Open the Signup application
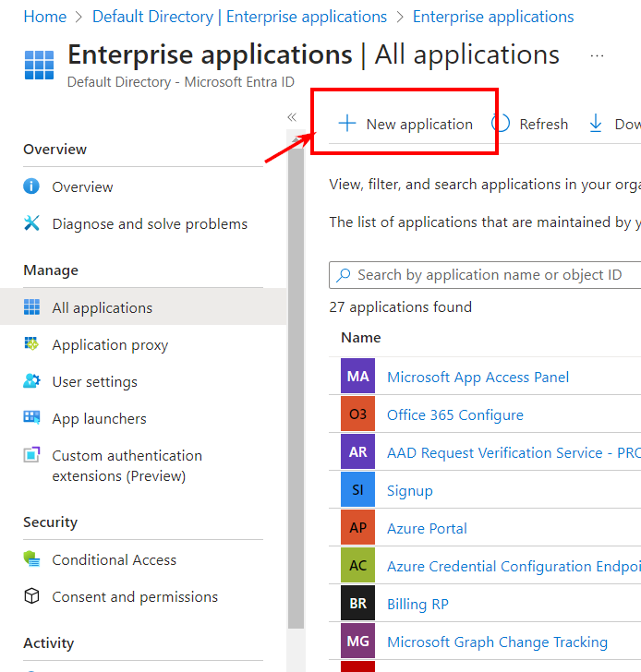Image resolution: width=641 pixels, height=672 pixels. pos(409,491)
